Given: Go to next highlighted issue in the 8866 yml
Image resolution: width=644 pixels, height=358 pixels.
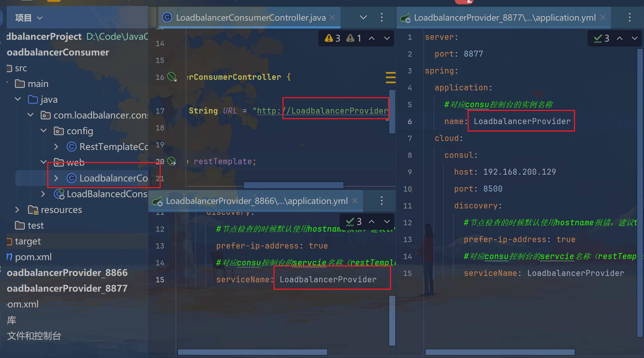Looking at the screenshot, I should point(387,222).
